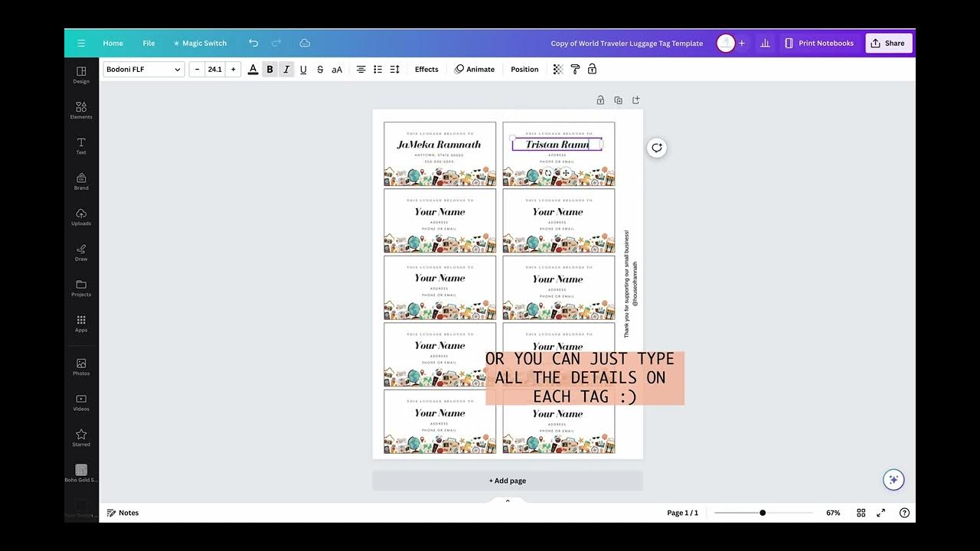Open the Elements sidebar panel
This screenshot has height=551, width=980.
tap(81, 110)
